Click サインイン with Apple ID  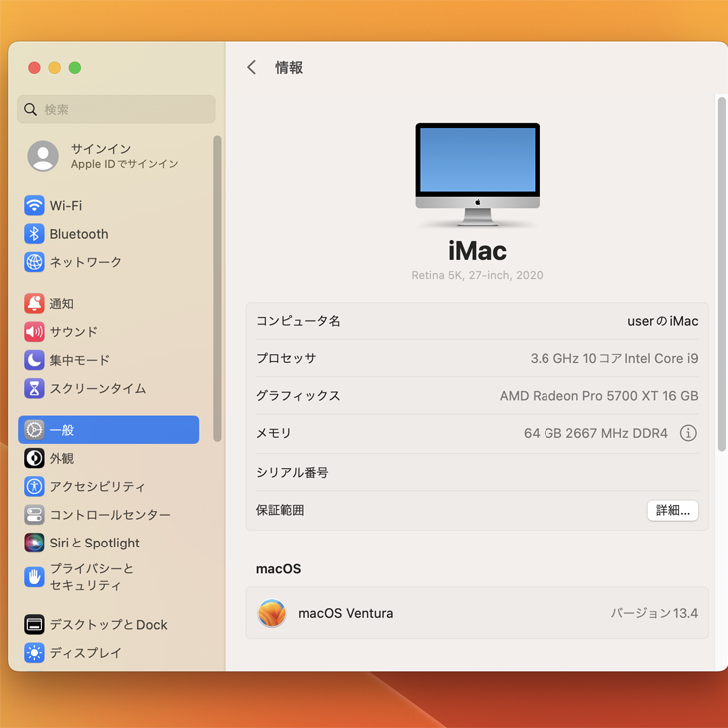pyautogui.click(x=100, y=156)
